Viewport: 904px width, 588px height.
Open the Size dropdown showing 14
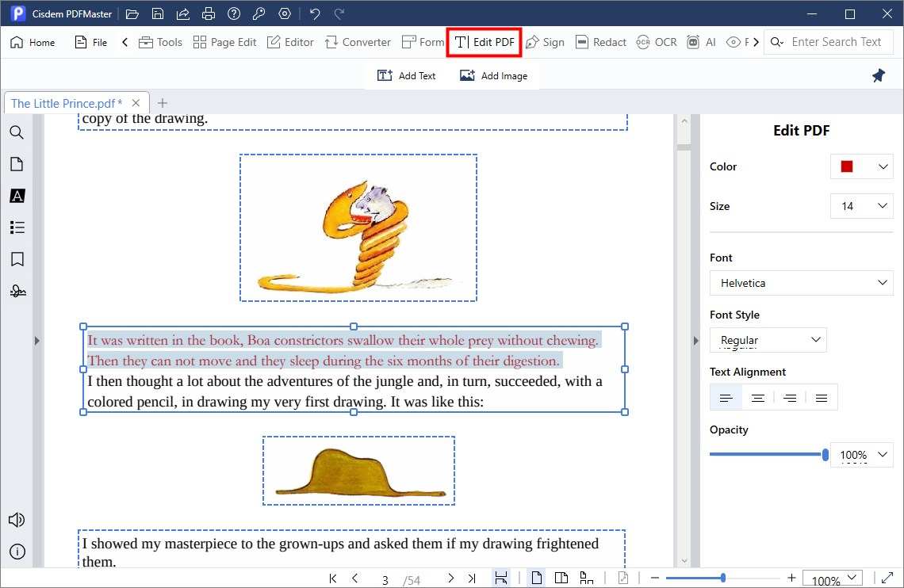coord(862,206)
